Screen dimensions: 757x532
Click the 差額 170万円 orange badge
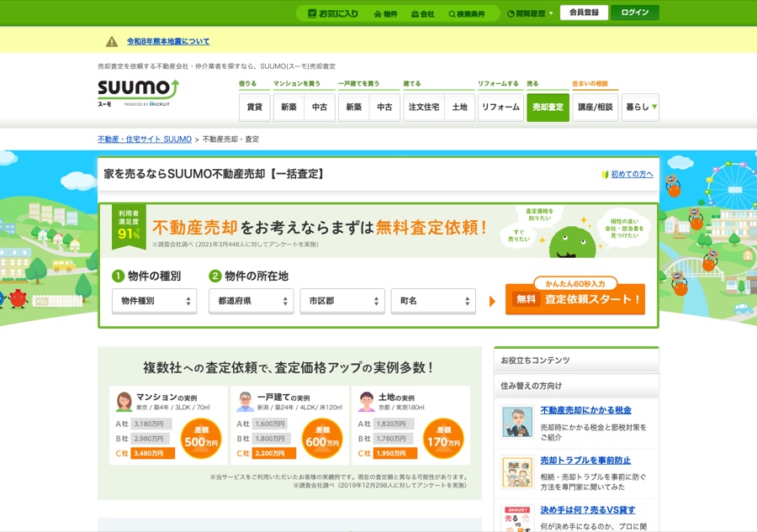(x=443, y=439)
